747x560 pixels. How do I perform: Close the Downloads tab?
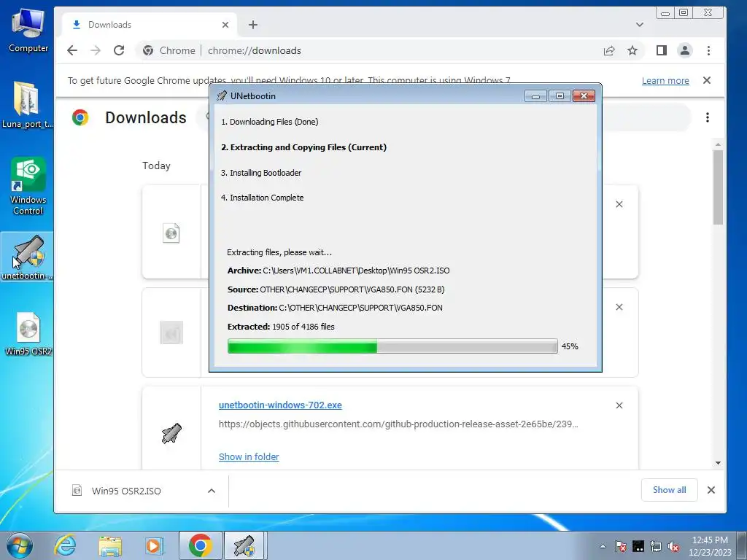point(225,25)
